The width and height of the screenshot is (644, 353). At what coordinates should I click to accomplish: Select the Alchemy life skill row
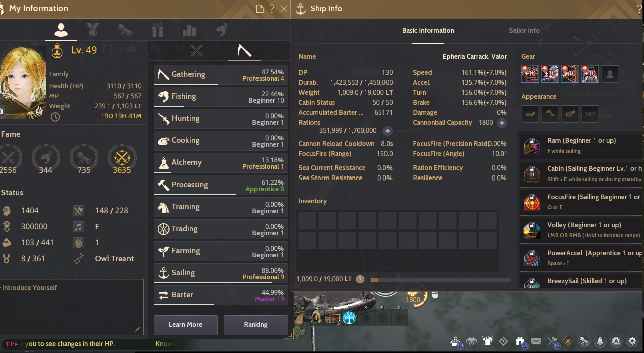[x=220, y=162]
